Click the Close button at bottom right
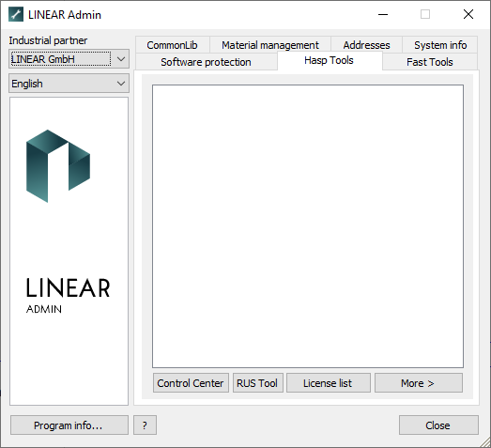Screen dimensions: 491x448 point(438,425)
